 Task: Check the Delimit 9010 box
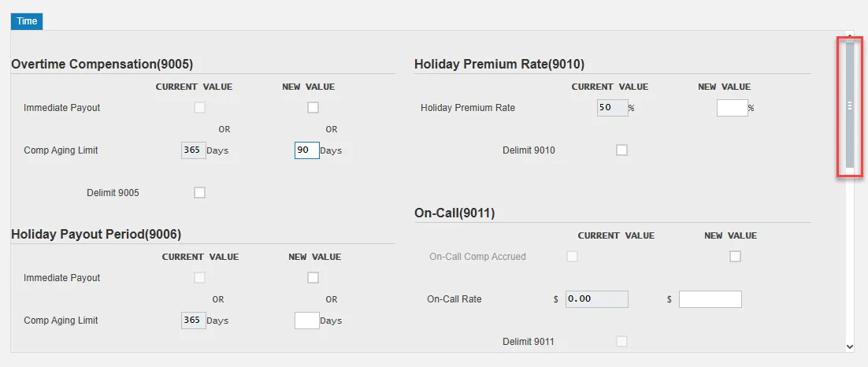(621, 150)
